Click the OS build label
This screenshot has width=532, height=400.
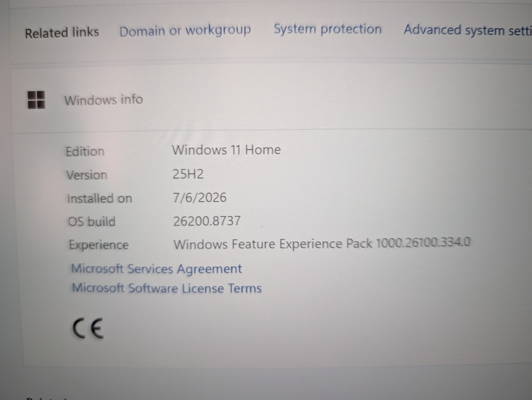(x=92, y=222)
